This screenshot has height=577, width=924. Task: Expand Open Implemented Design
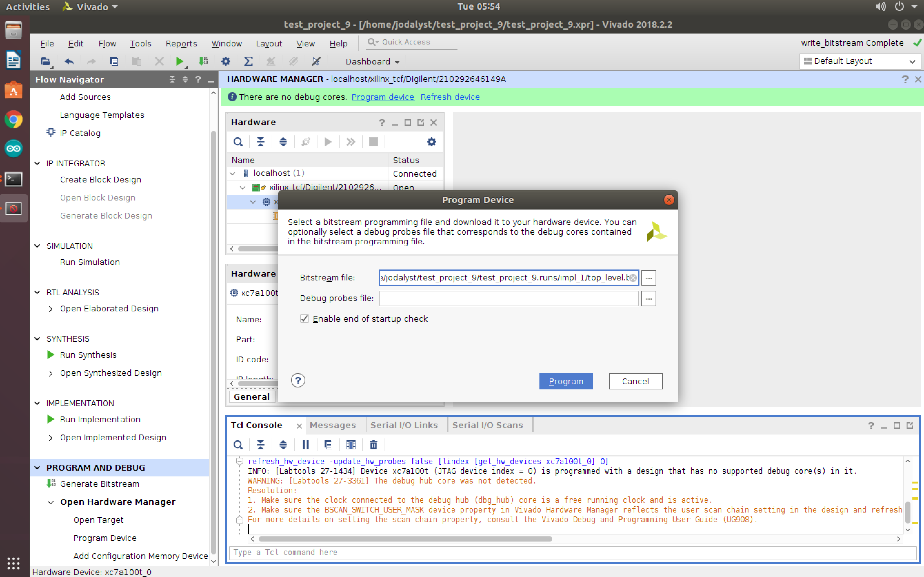pyautogui.click(x=51, y=438)
